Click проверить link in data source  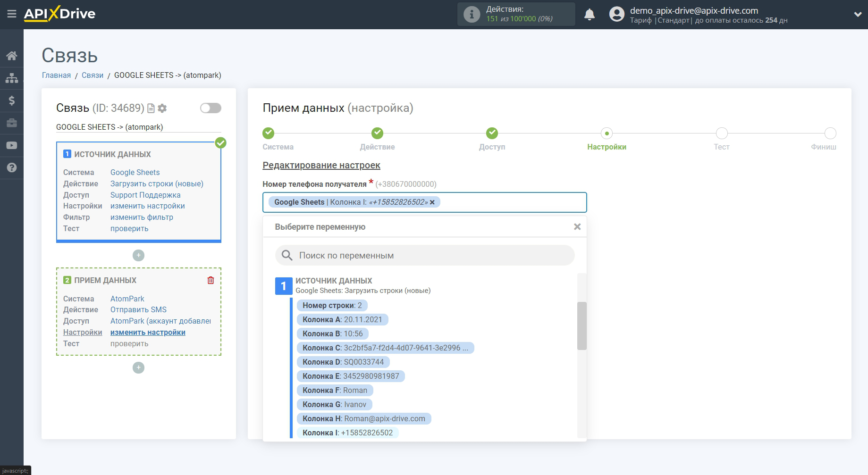[x=129, y=228]
